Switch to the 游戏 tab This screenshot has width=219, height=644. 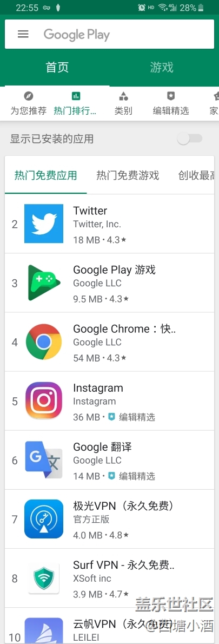click(x=162, y=67)
